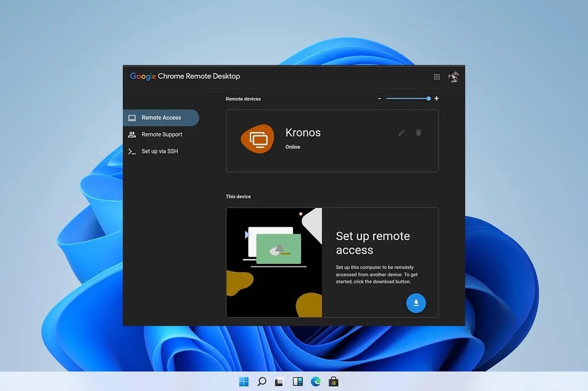Click the pencil icon to rename Kronos

coord(401,132)
